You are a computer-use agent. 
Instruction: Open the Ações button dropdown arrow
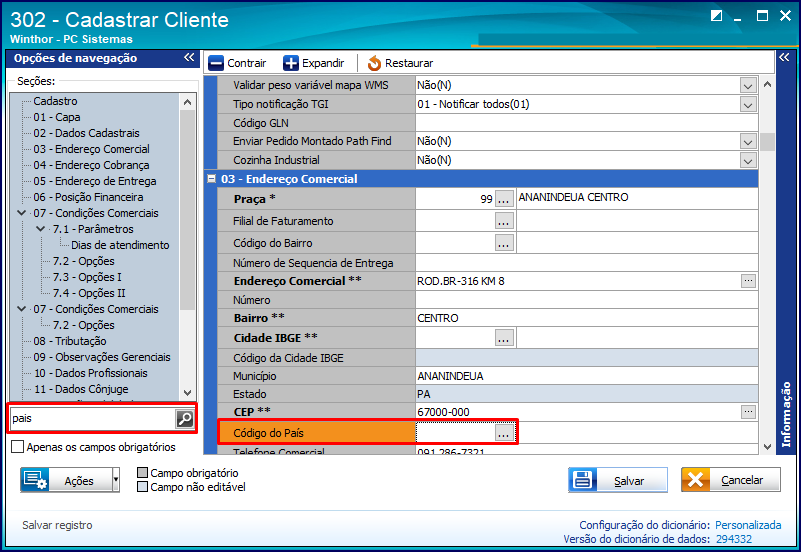pos(115,480)
